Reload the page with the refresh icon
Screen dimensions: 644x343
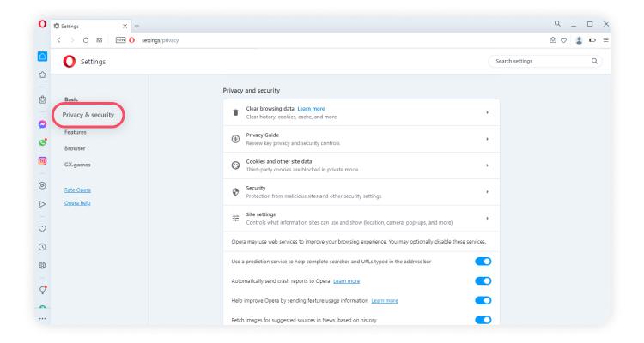pos(86,40)
